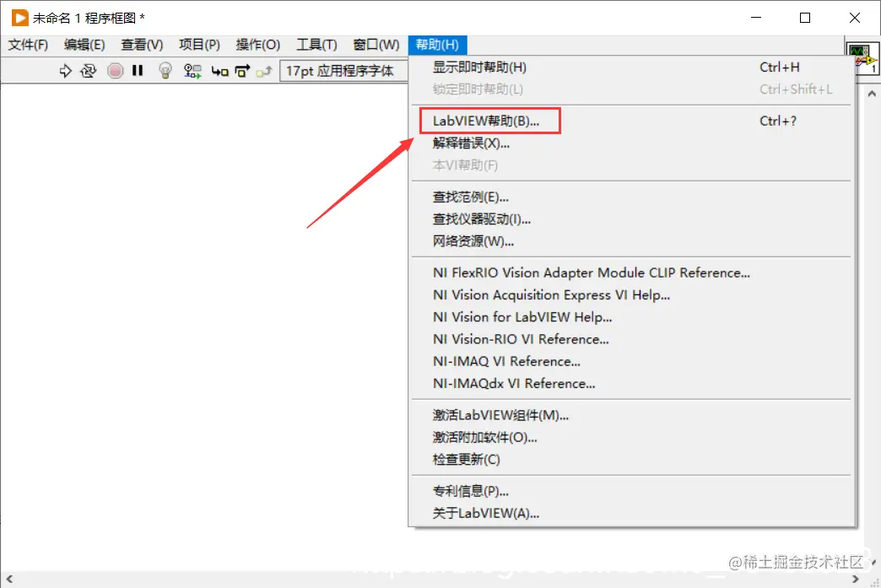881x588 pixels.
Task: Click the horizontal scrollbar right arrow
Action: click(855, 579)
